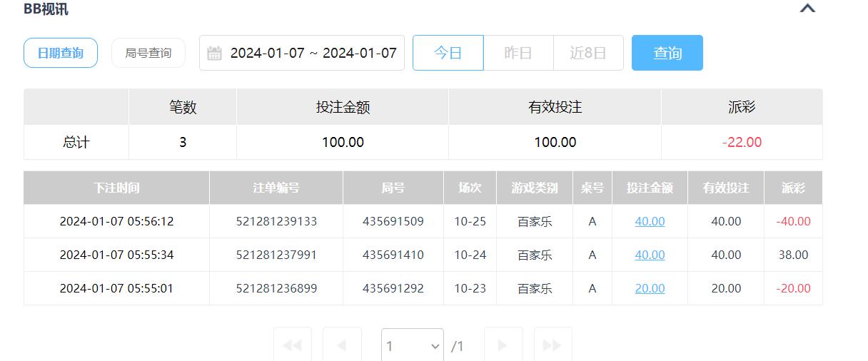Click the 笔数 summary header
Viewport: 868px width, 361px height.
[183, 107]
